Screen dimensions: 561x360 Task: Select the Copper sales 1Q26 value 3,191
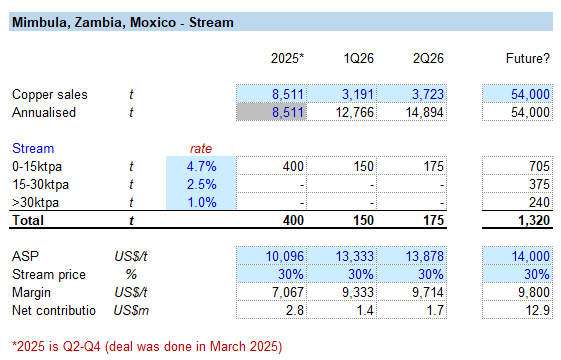click(342, 94)
